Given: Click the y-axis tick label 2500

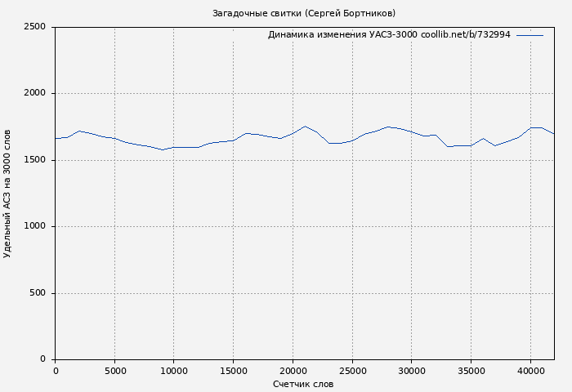Looking at the screenshot, I should (x=34, y=27).
